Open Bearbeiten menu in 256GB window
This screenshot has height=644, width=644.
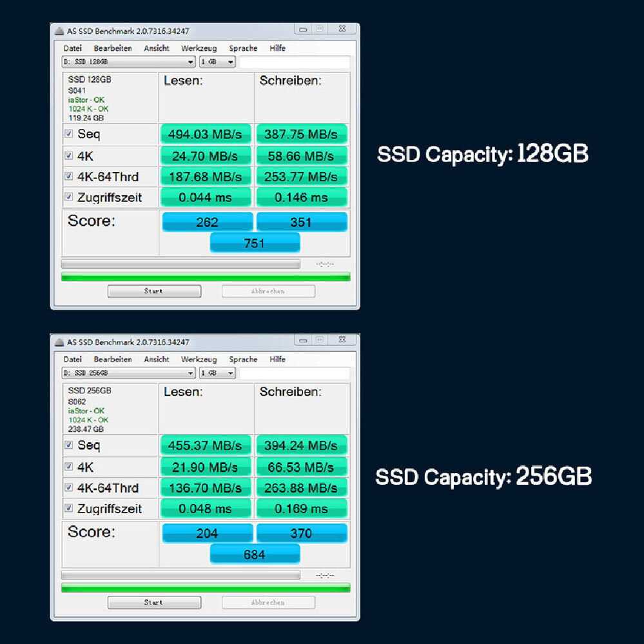113,359
